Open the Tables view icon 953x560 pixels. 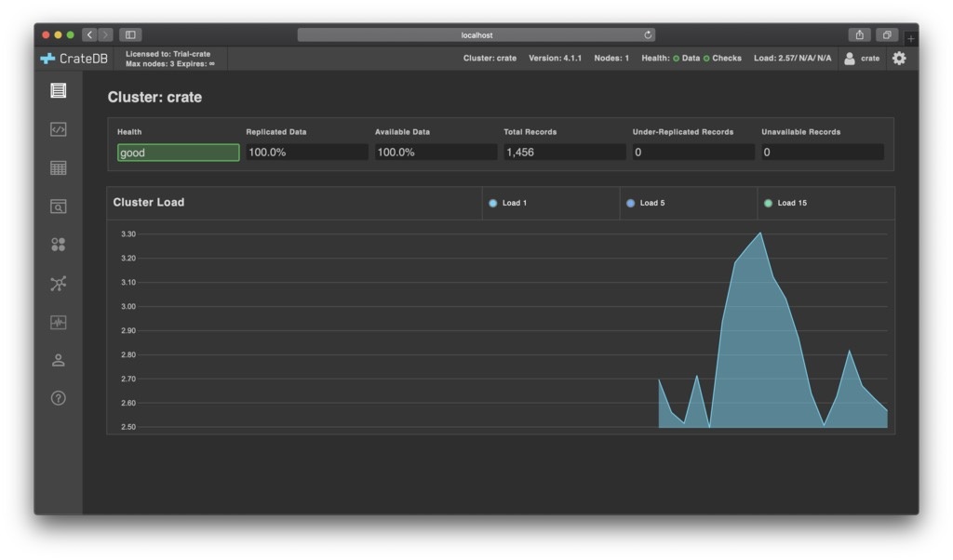[59, 168]
